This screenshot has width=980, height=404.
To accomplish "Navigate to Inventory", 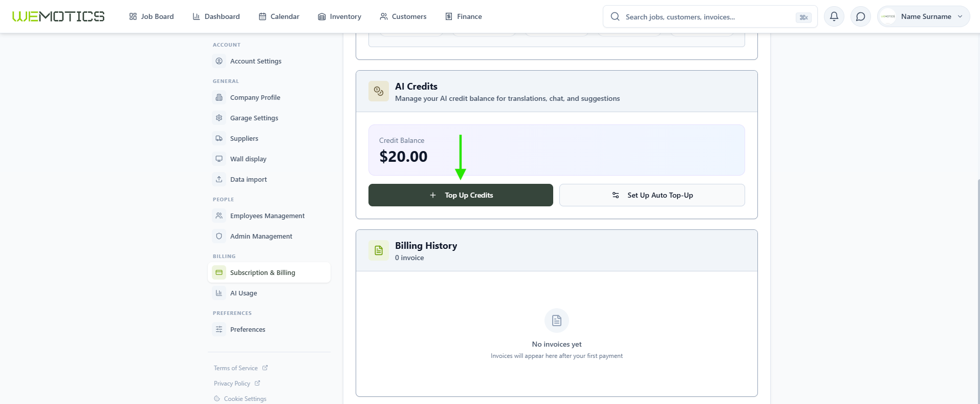I will tap(339, 16).
